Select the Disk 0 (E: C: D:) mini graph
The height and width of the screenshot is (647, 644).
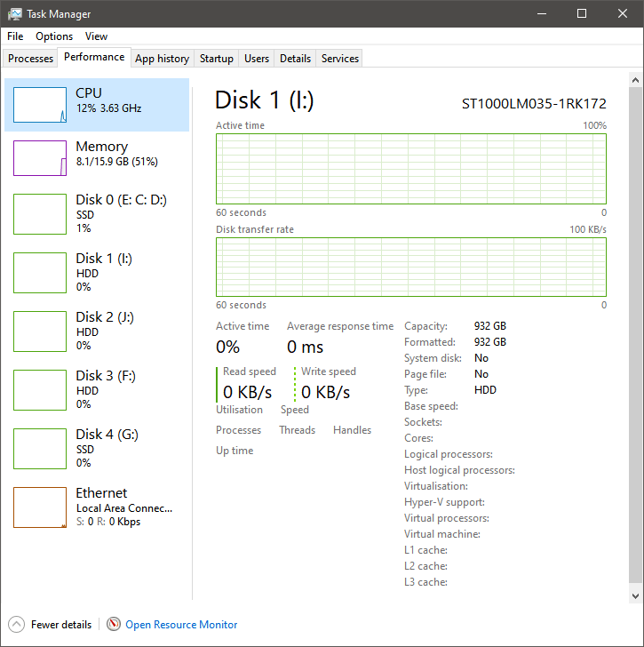tap(40, 214)
